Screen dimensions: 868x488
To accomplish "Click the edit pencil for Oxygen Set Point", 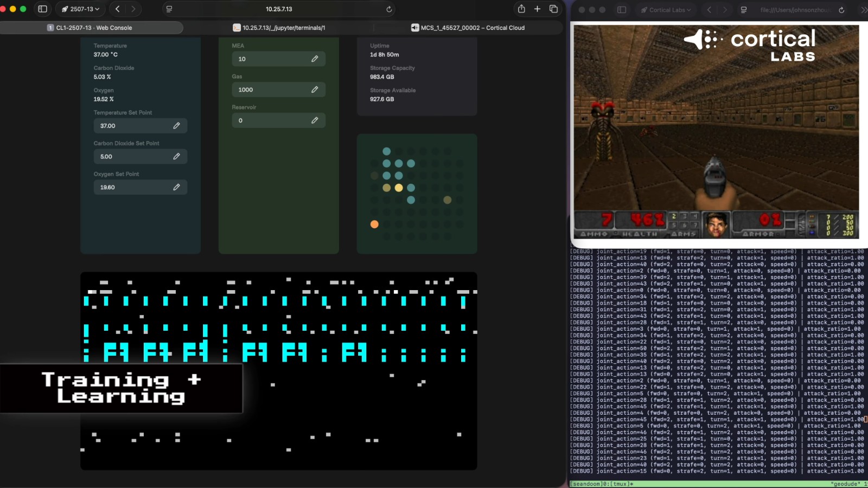I will [x=176, y=188].
